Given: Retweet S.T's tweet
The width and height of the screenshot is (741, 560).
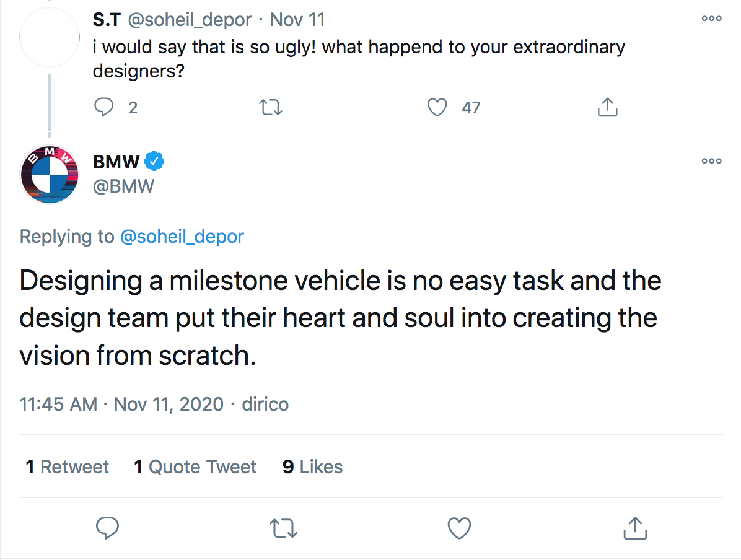Looking at the screenshot, I should (271, 108).
